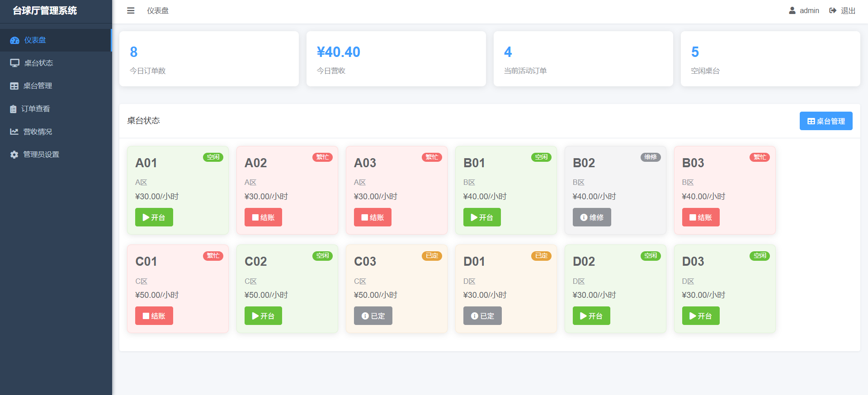Click the dashboard gauge icon in sidebar

pyautogui.click(x=14, y=40)
